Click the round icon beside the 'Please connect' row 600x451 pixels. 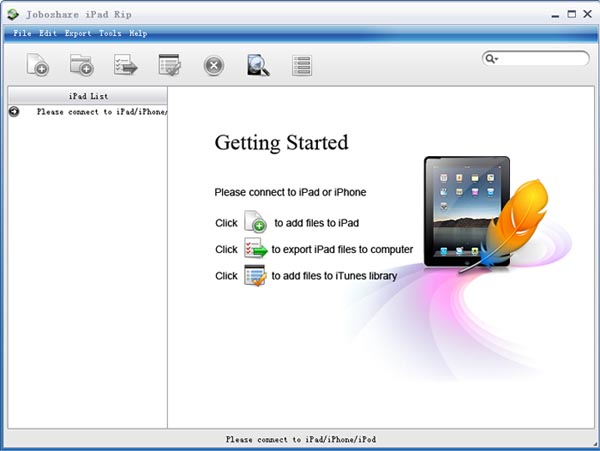[x=14, y=112]
